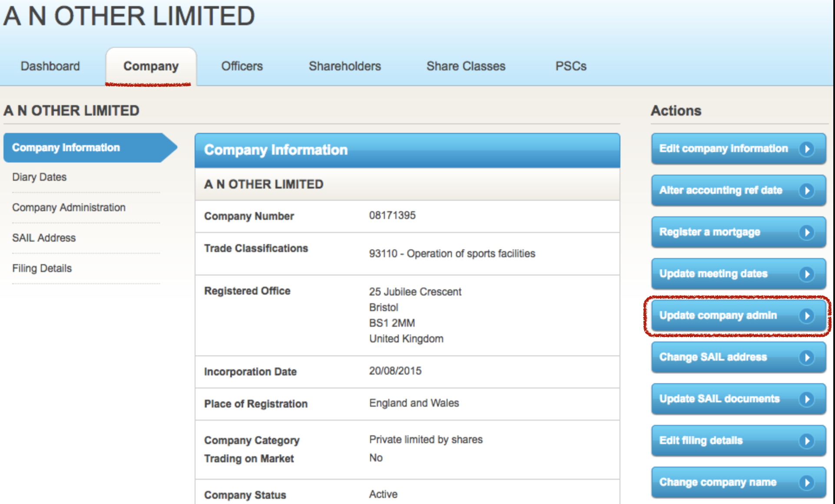Click arrow icon on Register a mortgage
The height and width of the screenshot is (504, 835).
(807, 232)
